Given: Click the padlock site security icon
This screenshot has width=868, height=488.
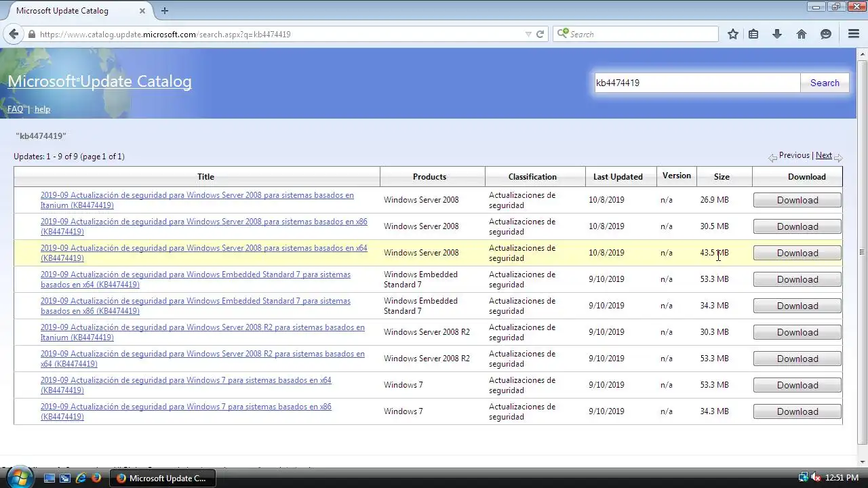Looking at the screenshot, I should click(32, 34).
